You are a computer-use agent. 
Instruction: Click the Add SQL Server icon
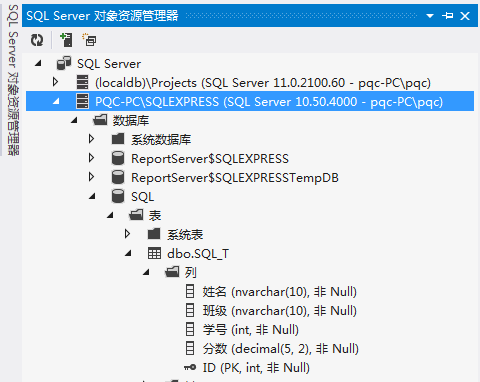pyautogui.click(x=66, y=40)
